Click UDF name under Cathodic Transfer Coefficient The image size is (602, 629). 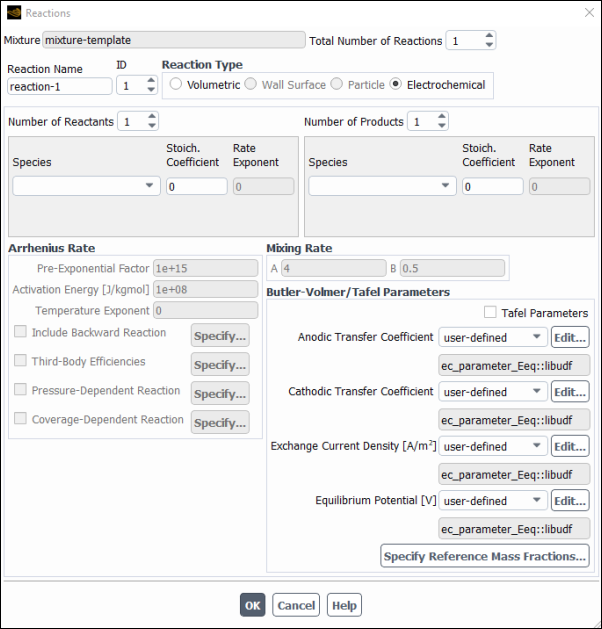(514, 420)
